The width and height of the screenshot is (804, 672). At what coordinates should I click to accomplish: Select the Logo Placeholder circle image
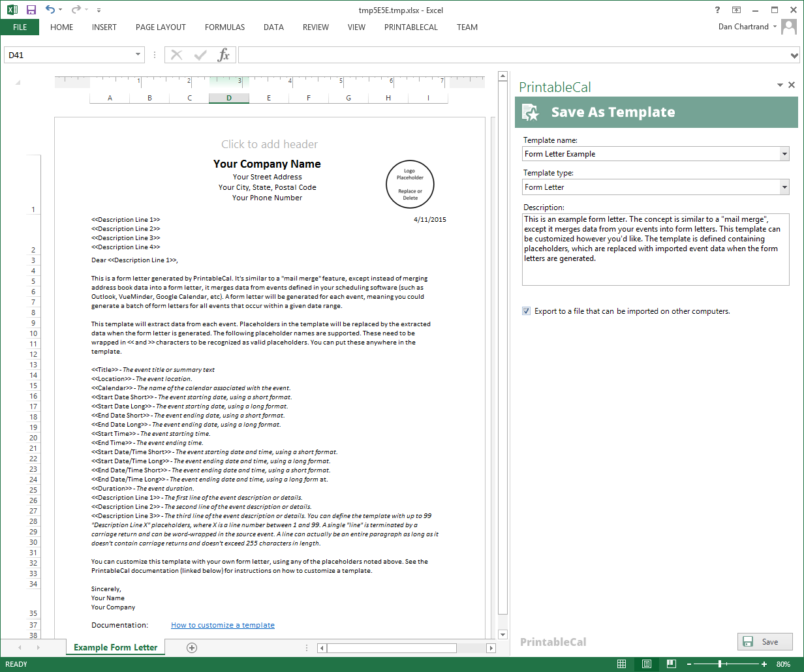410,184
